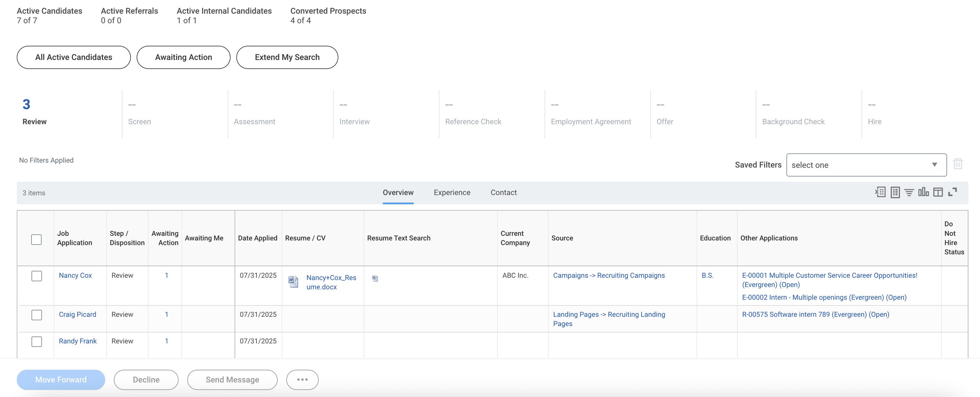The width and height of the screenshot is (980, 397).
Task: Click the Extend My Search button
Action: [x=287, y=57]
